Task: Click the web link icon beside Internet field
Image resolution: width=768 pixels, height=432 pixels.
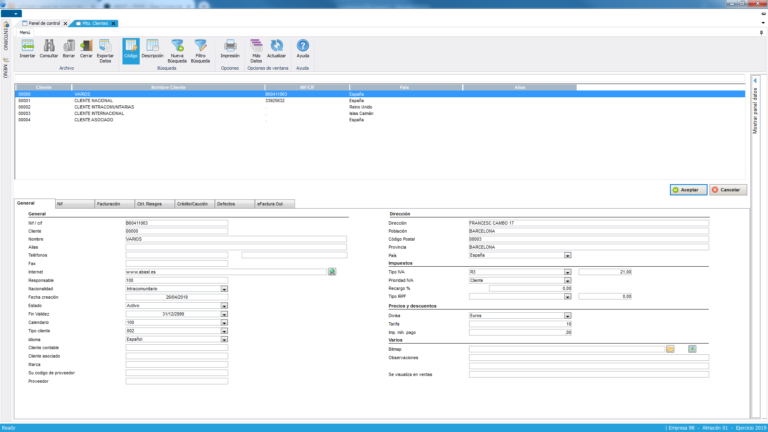Action: point(333,271)
